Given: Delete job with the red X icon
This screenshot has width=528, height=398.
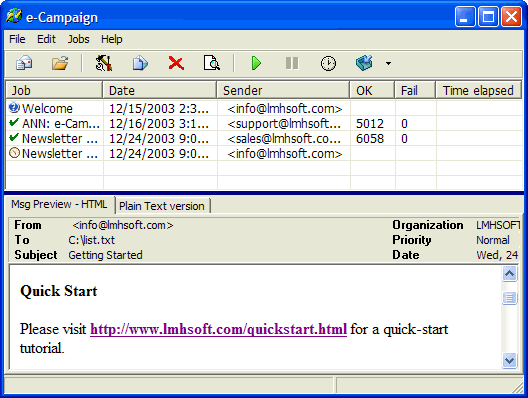Looking at the screenshot, I should pos(176,63).
